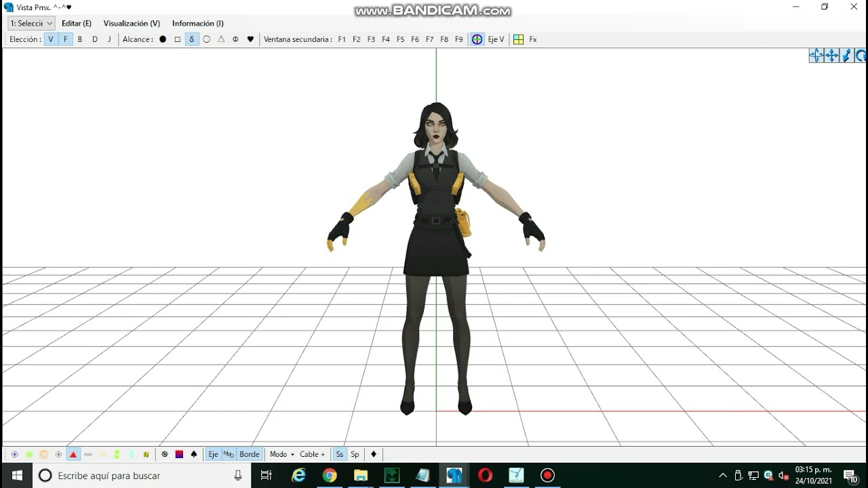Toggle the green splash display icon

[29, 454]
